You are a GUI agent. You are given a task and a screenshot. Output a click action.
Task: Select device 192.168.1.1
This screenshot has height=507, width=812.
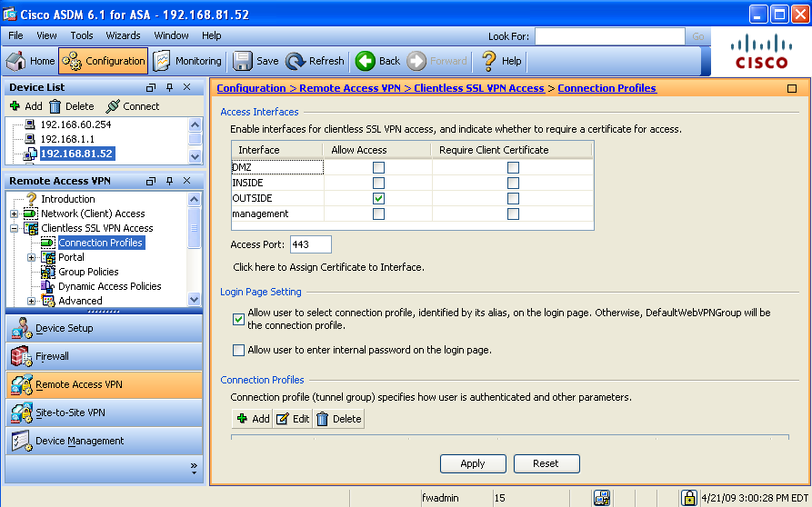pyautogui.click(x=67, y=139)
